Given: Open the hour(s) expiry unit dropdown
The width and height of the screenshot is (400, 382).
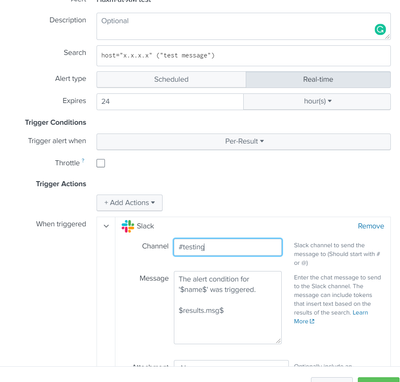Looking at the screenshot, I should tap(317, 101).
